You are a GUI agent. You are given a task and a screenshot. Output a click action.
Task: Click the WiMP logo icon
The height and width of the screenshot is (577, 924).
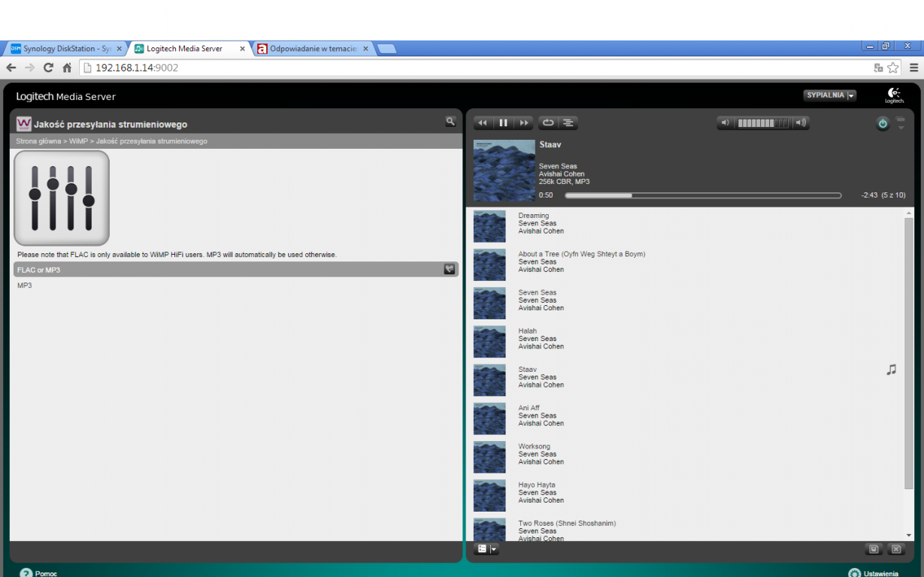(x=23, y=123)
